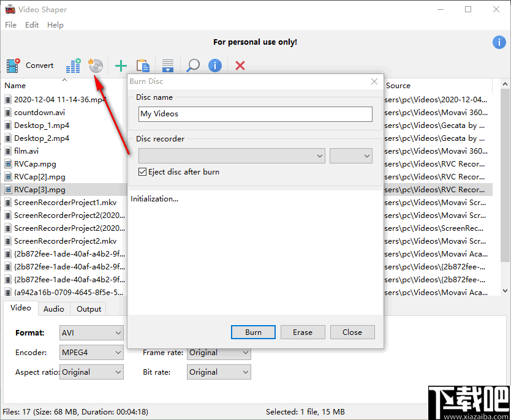Click file icon of RVCap[2].mpg
Image resolution: width=511 pixels, height=420 pixels.
click(x=8, y=177)
